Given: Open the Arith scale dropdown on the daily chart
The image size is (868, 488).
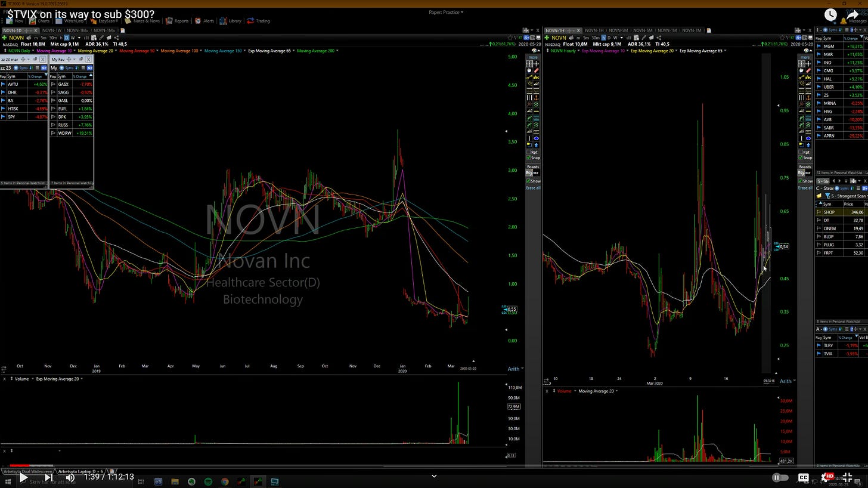Looking at the screenshot, I should coord(516,369).
